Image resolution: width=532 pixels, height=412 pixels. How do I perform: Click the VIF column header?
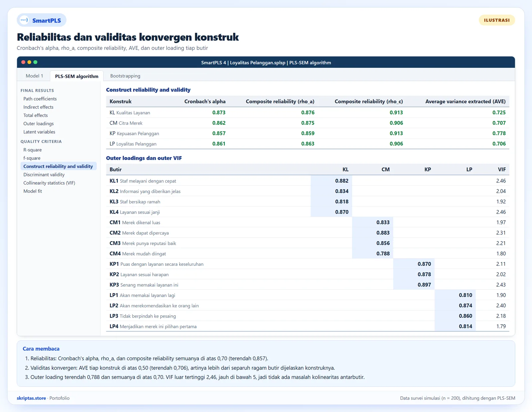point(502,169)
